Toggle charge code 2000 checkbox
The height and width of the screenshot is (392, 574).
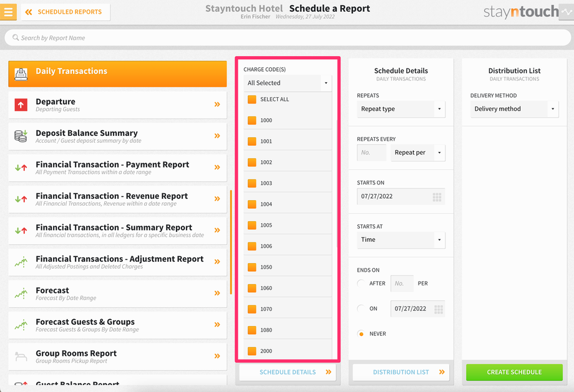tap(252, 351)
